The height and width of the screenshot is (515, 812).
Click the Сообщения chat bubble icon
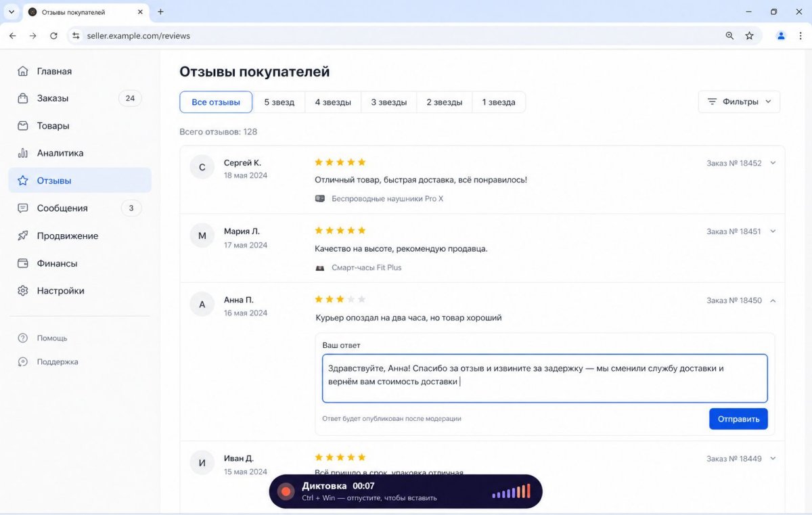click(x=23, y=208)
